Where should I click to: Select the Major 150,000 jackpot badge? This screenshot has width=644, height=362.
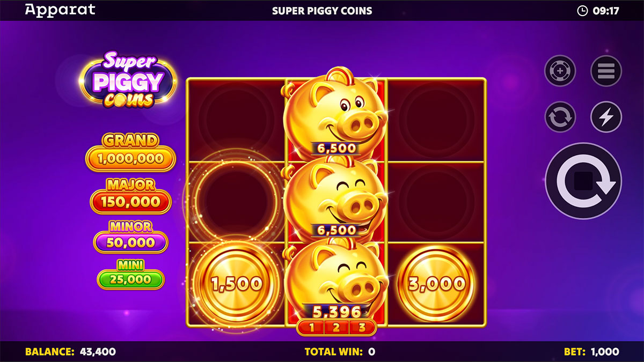(x=131, y=196)
